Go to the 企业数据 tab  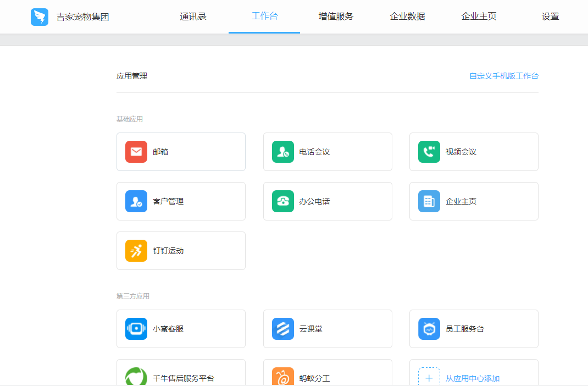point(407,16)
